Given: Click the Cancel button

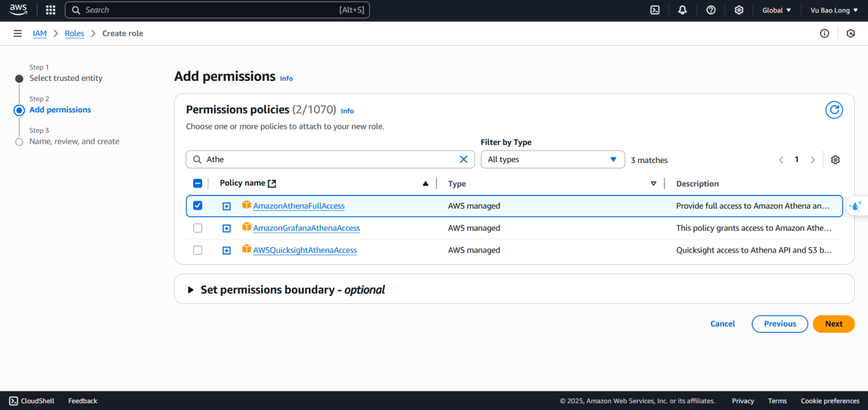Looking at the screenshot, I should pos(723,324).
